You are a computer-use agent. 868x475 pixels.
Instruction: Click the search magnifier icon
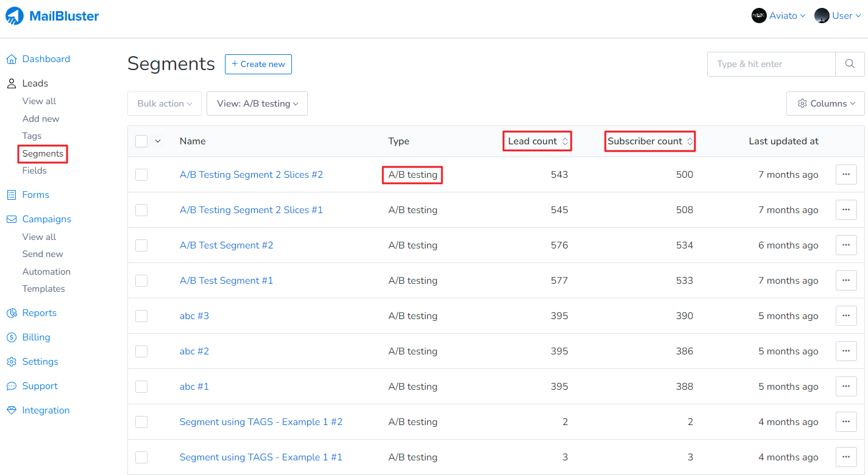(x=849, y=64)
